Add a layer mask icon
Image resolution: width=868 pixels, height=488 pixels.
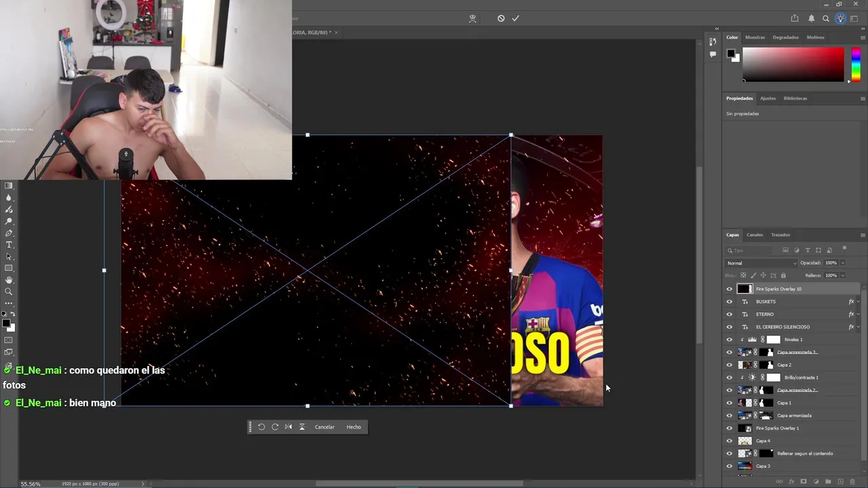point(804,481)
